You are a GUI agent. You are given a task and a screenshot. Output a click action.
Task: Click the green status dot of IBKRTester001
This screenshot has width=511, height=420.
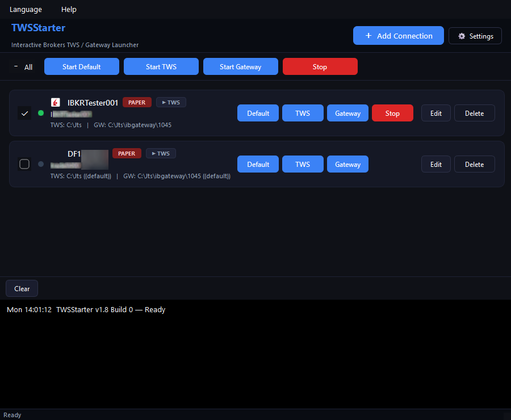41,113
